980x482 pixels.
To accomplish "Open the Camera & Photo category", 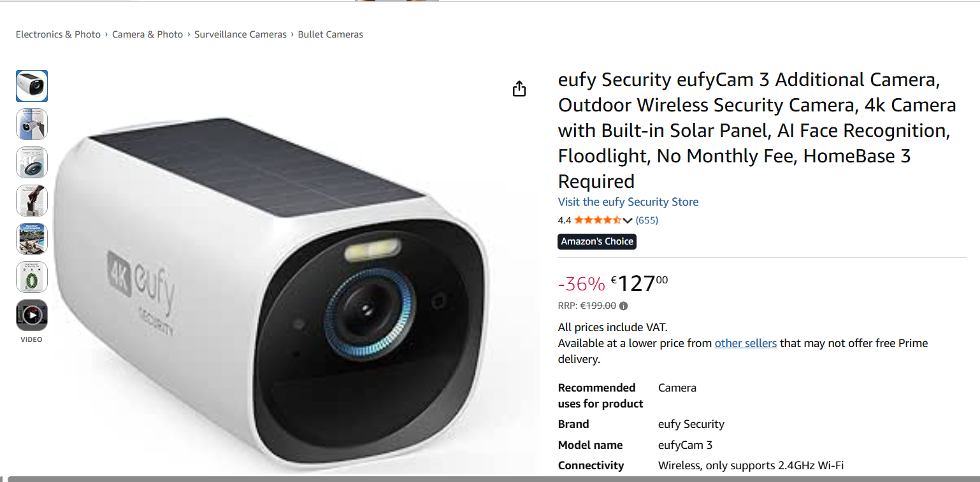I will (147, 34).
